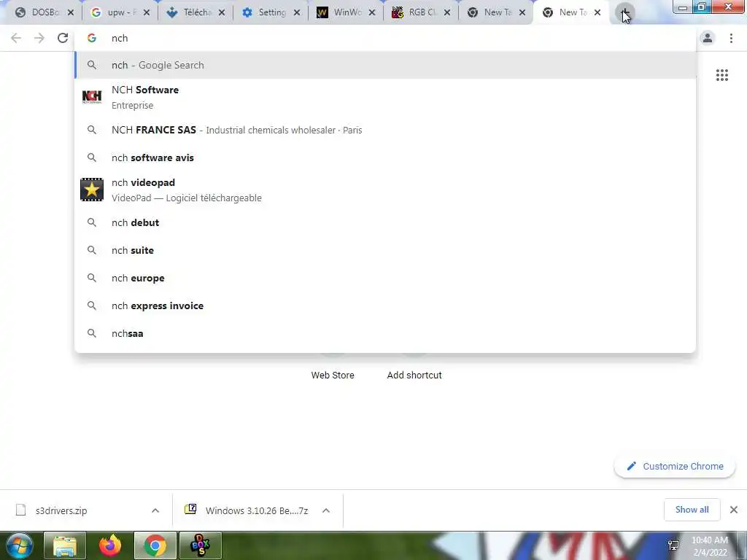Close the downloads bar

tap(734, 510)
